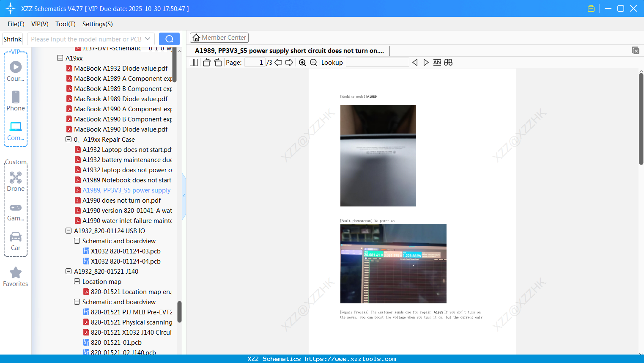
Task: Close the document tab panel icon
Action: click(636, 50)
